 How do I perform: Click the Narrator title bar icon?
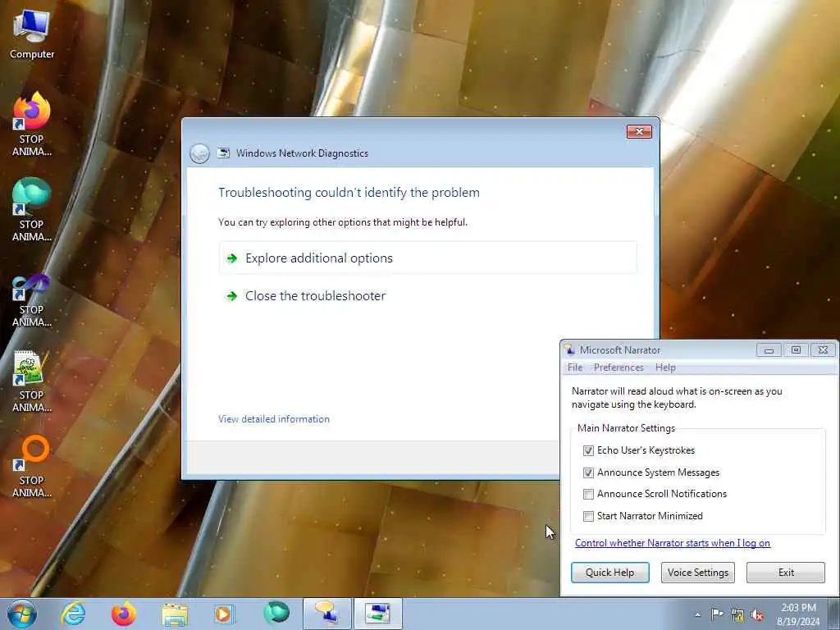point(570,349)
